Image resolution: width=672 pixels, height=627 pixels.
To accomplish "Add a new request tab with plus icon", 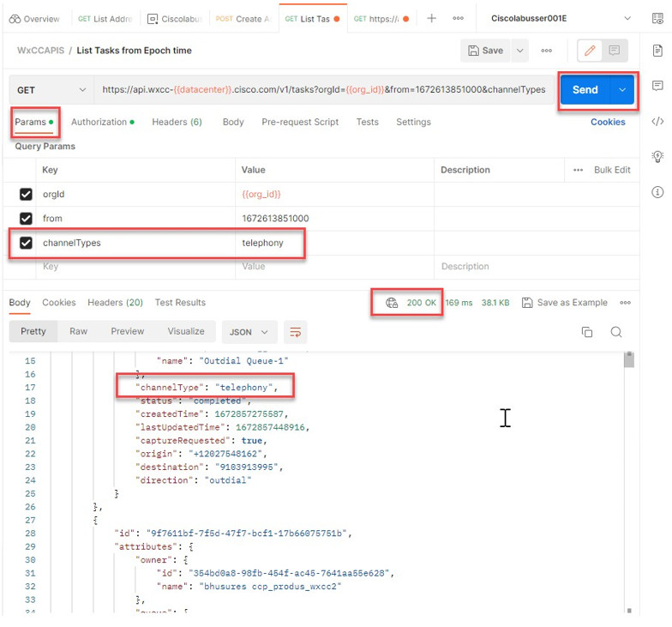I will (432, 19).
